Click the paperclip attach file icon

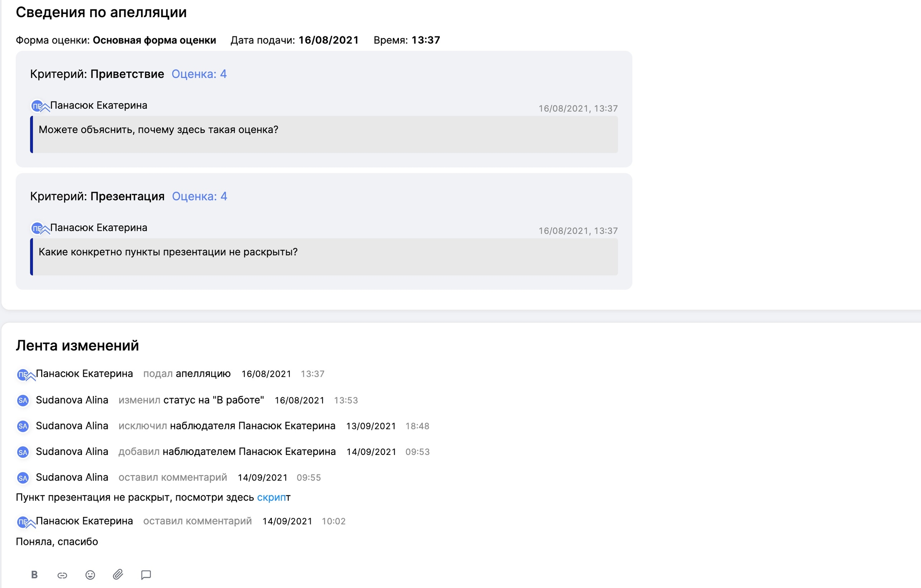(118, 574)
